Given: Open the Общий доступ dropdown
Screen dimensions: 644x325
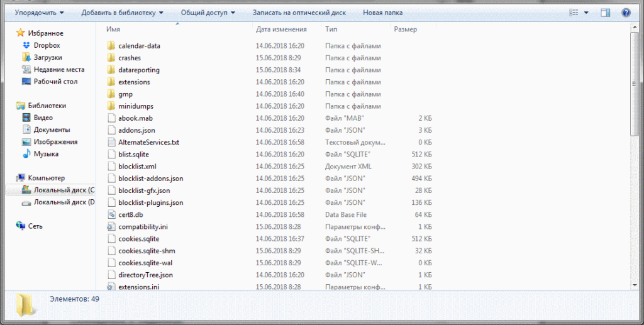Looking at the screenshot, I should coord(208,13).
